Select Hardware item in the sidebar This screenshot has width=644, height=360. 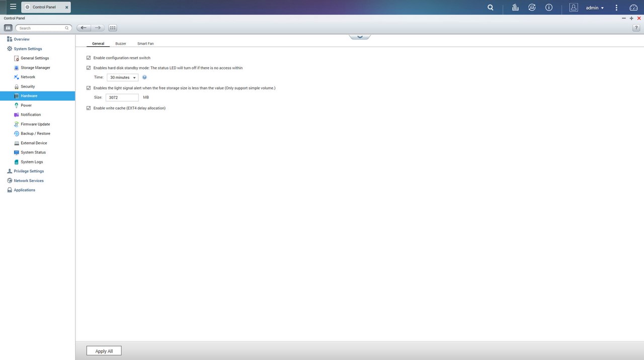tap(37, 96)
